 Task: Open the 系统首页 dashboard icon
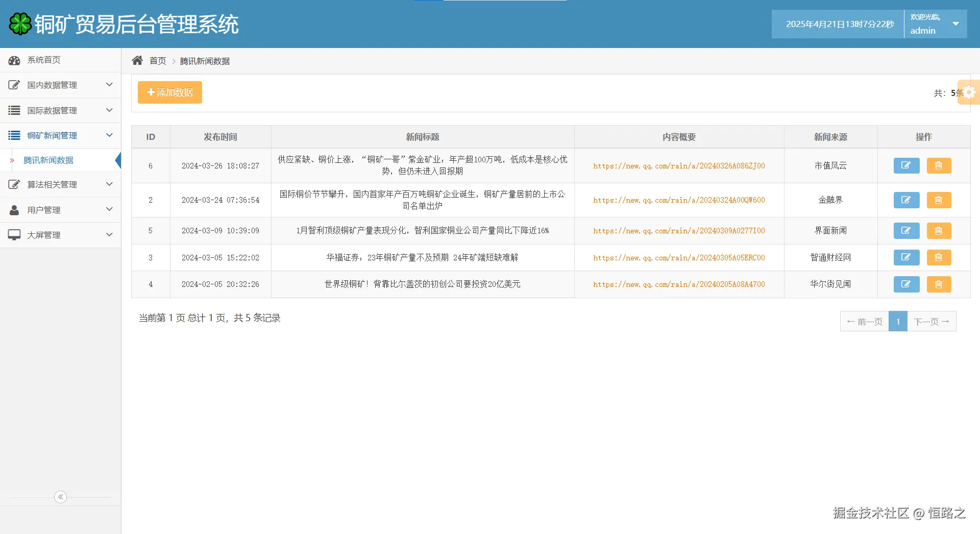pyautogui.click(x=14, y=60)
